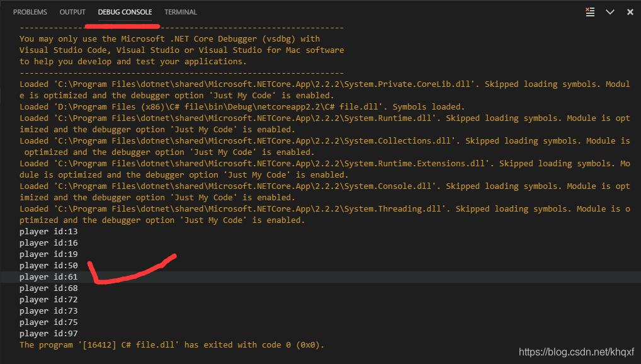Click the vsdbg license notice text
641x364 pixels.
click(x=181, y=50)
